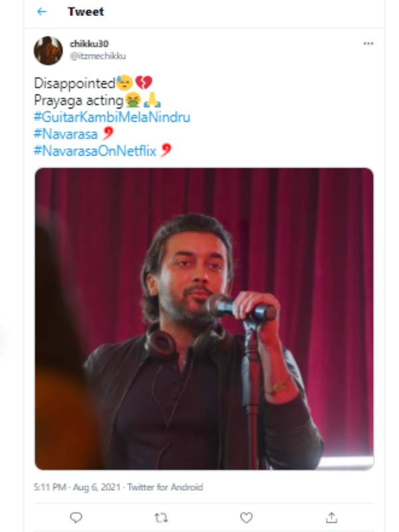The image size is (399, 532).
Task: Open the #GuitarKambiMelaNindru hashtag
Action: pyautogui.click(x=112, y=118)
